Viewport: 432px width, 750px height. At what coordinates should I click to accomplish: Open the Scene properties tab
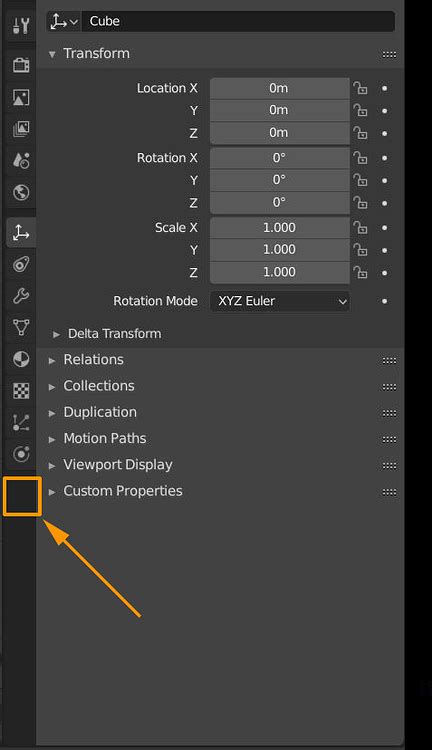21,161
